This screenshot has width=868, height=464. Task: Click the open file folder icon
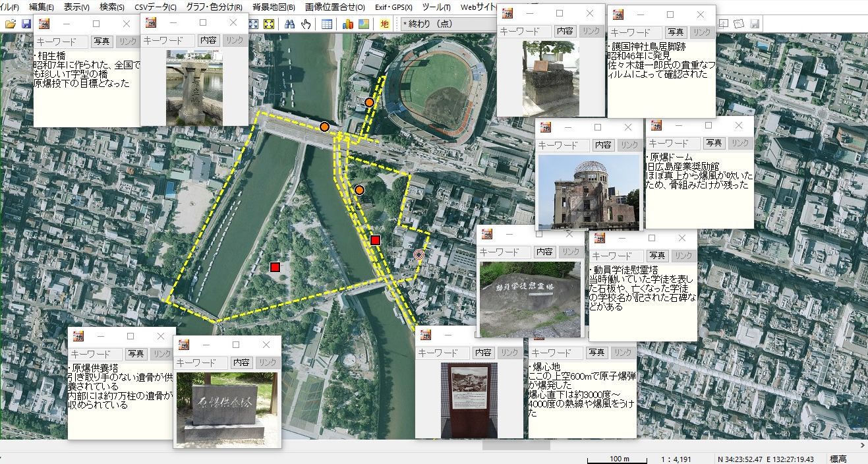tap(10, 24)
